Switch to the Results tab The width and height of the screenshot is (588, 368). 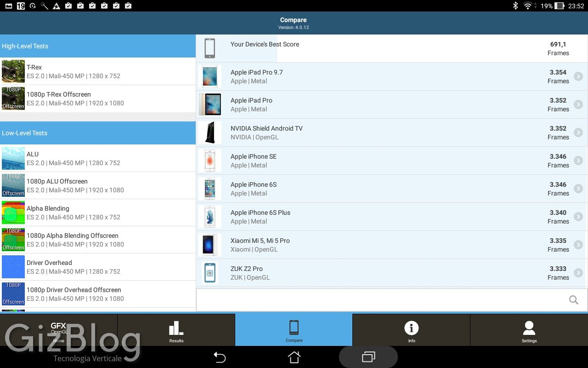click(176, 330)
